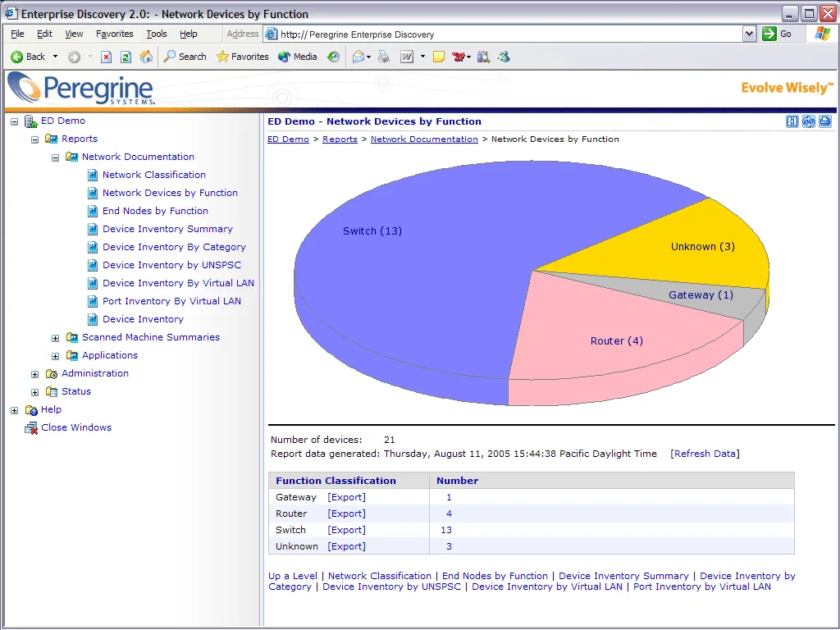Image resolution: width=840 pixels, height=630 pixels.
Task: Open the Tools menu
Action: click(x=157, y=34)
